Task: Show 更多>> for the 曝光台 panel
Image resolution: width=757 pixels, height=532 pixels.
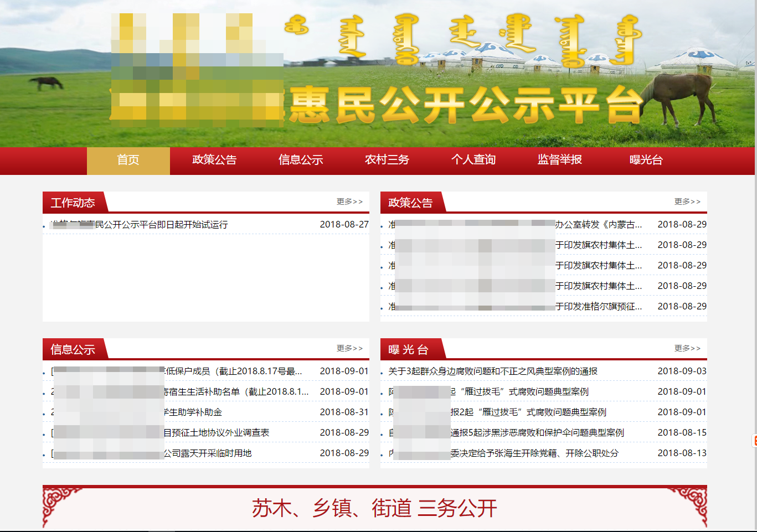Action: click(x=687, y=348)
